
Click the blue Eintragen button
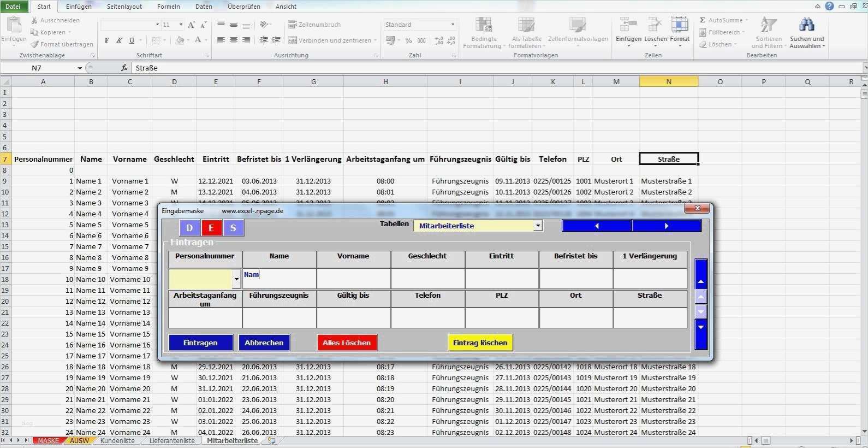(200, 343)
